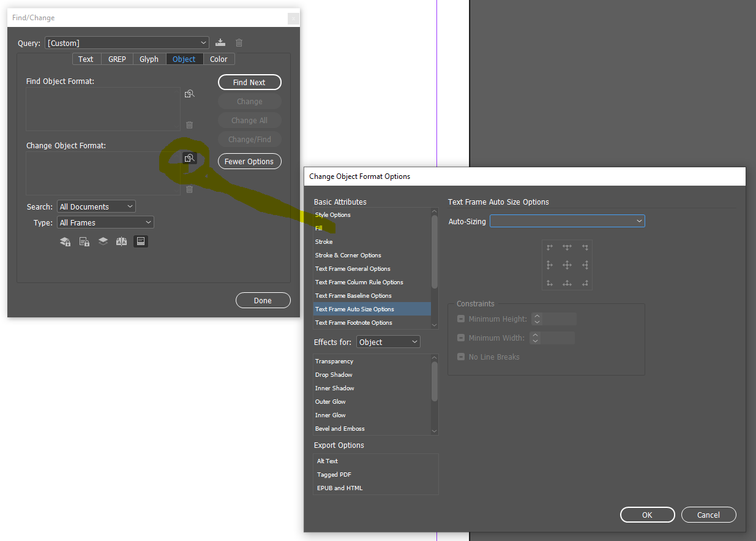Open the Specify attributes to find icon
The height and width of the screenshot is (541, 756).
point(190,93)
